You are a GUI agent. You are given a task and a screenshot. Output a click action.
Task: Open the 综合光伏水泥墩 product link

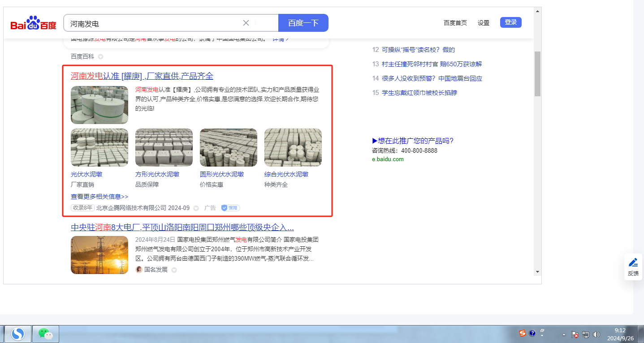286,174
